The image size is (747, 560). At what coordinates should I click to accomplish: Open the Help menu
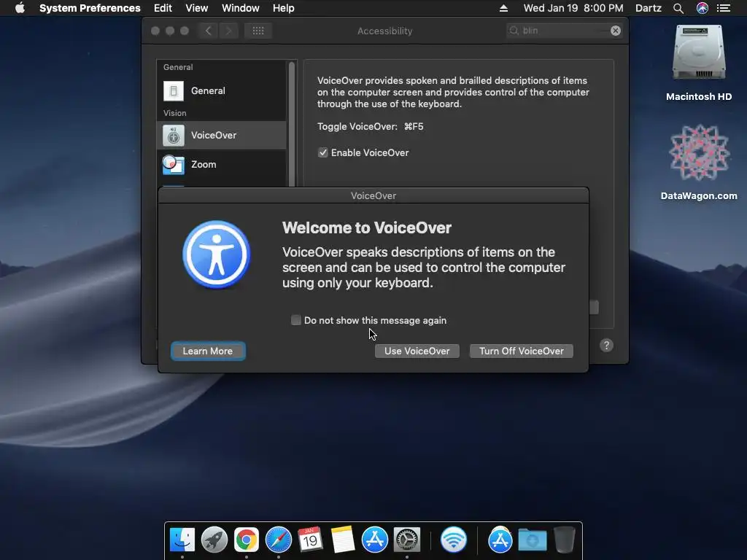[284, 8]
